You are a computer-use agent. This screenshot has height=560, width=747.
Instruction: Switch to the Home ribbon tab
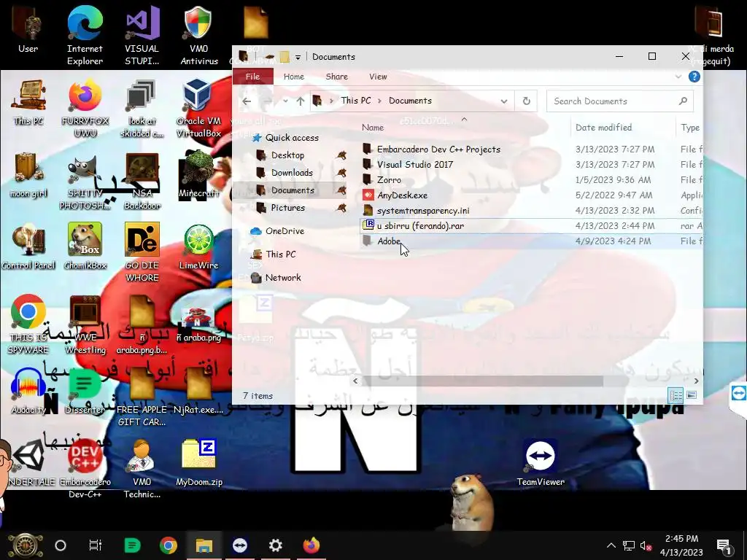point(293,77)
